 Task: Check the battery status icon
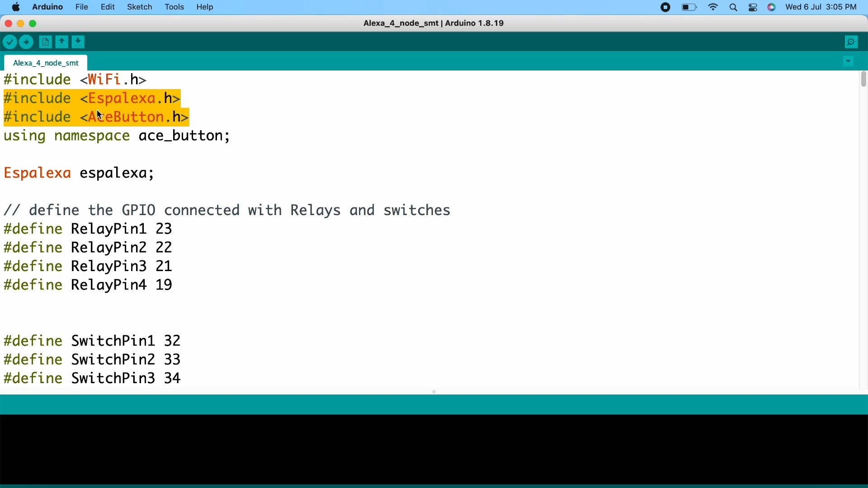point(689,7)
